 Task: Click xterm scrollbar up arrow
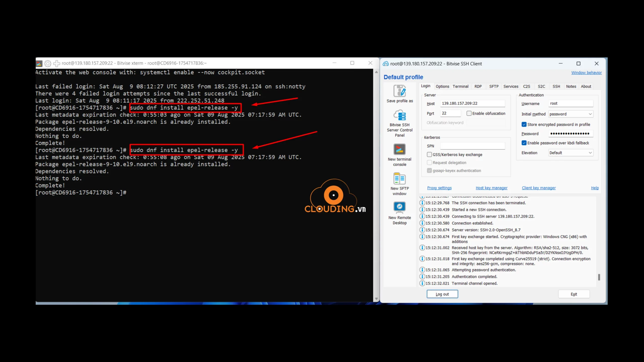[376, 72]
